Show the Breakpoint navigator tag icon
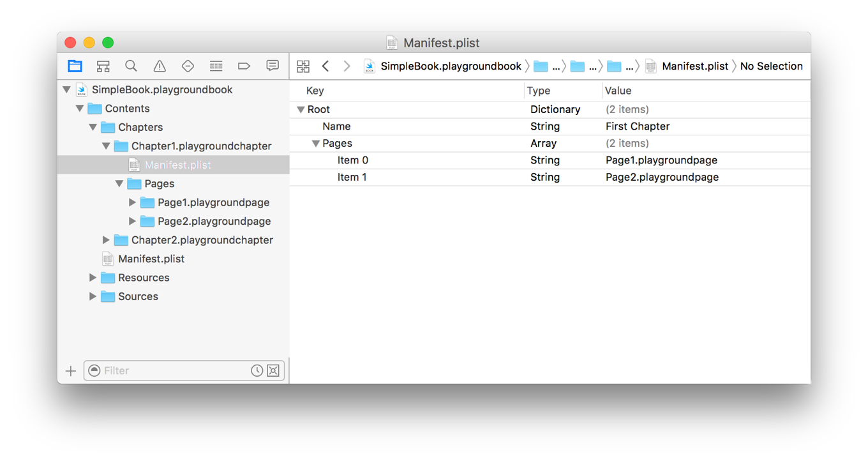Screen dimensions: 868x461 (x=243, y=66)
